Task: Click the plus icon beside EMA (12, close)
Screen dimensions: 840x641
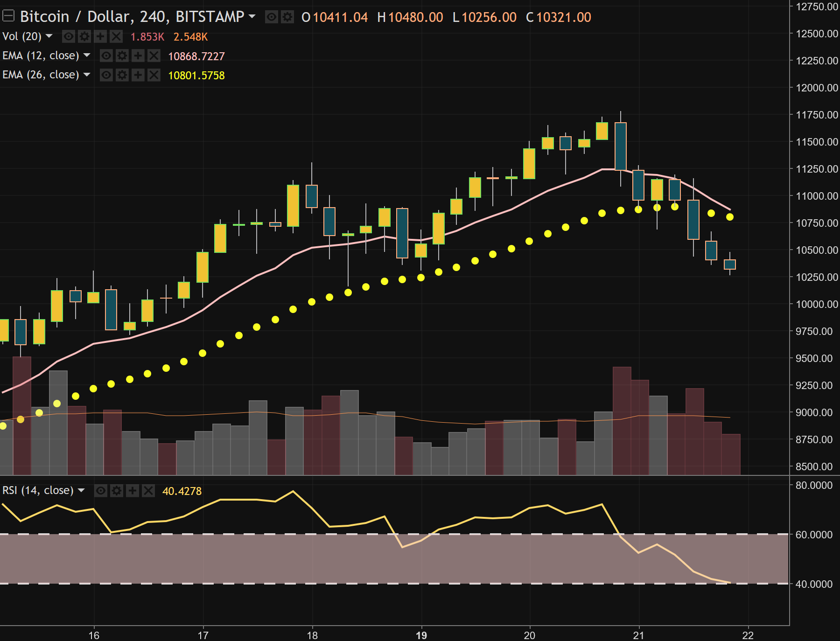Action: click(138, 56)
